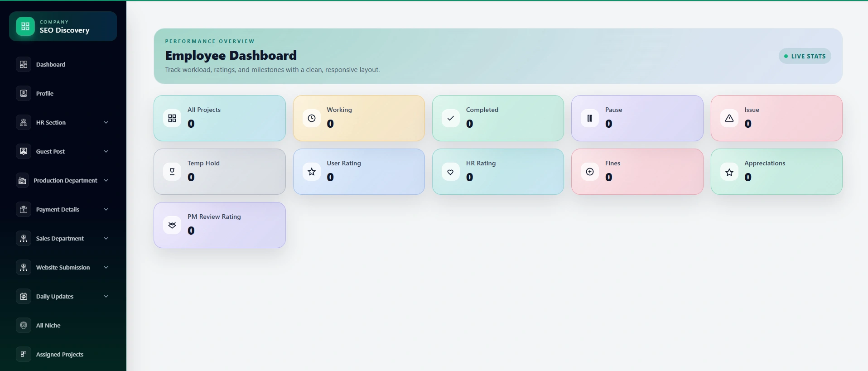Click the checkmark icon on Completed card
The height and width of the screenshot is (371, 868).
[x=451, y=118]
